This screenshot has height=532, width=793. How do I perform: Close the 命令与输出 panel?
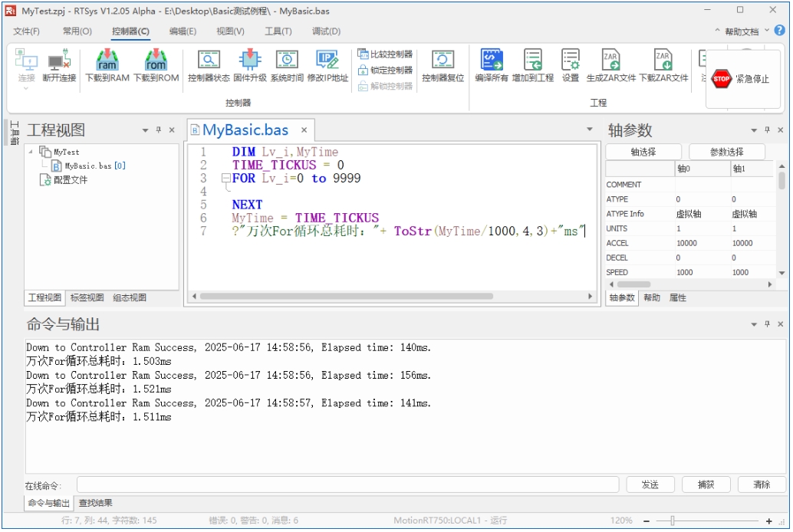781,324
